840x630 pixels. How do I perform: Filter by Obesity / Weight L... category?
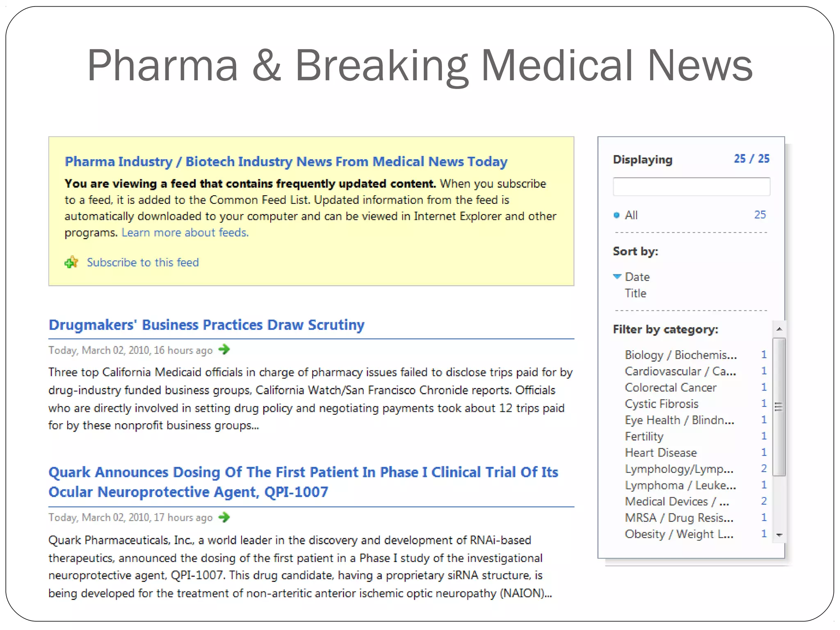[679, 534]
